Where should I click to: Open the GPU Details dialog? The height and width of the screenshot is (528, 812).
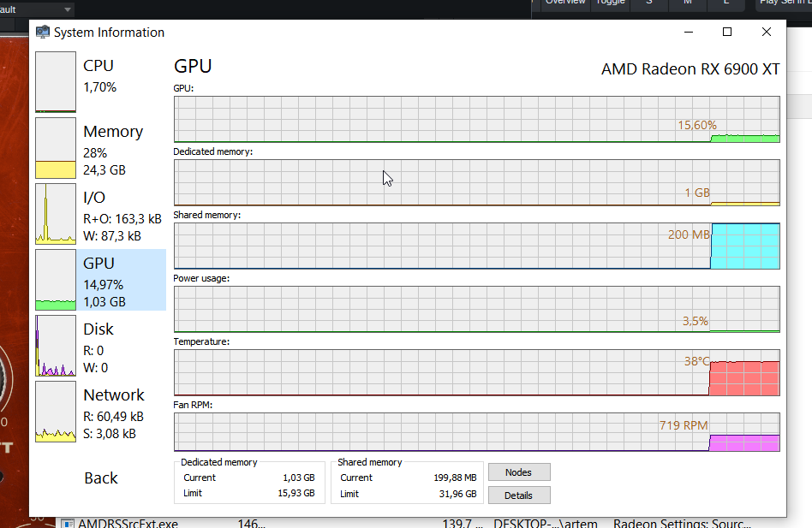pyautogui.click(x=519, y=495)
